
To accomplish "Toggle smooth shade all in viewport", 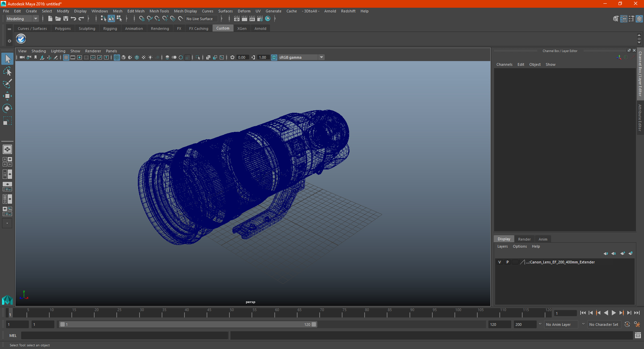I will (x=123, y=57).
